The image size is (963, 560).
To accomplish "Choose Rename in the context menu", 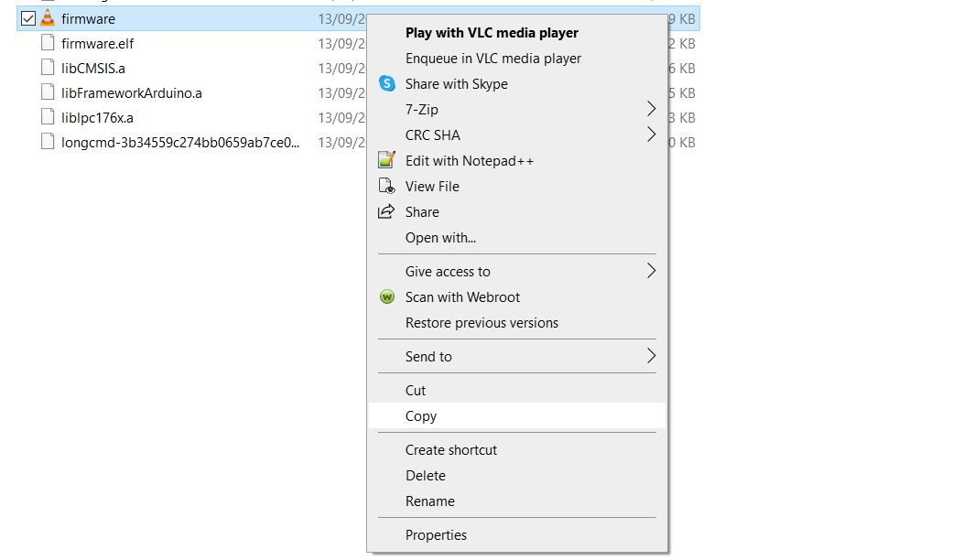I will (x=430, y=501).
